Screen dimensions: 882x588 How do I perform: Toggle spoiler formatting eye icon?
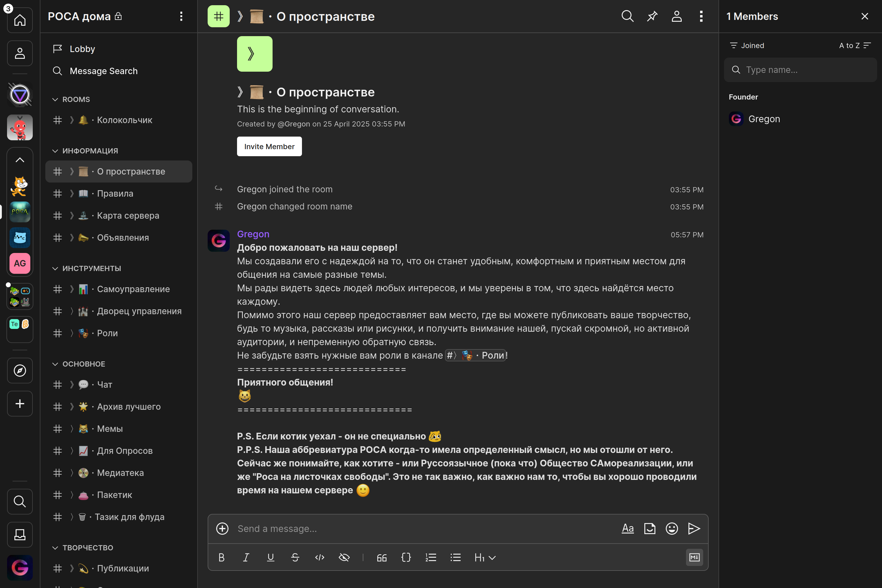tap(344, 557)
